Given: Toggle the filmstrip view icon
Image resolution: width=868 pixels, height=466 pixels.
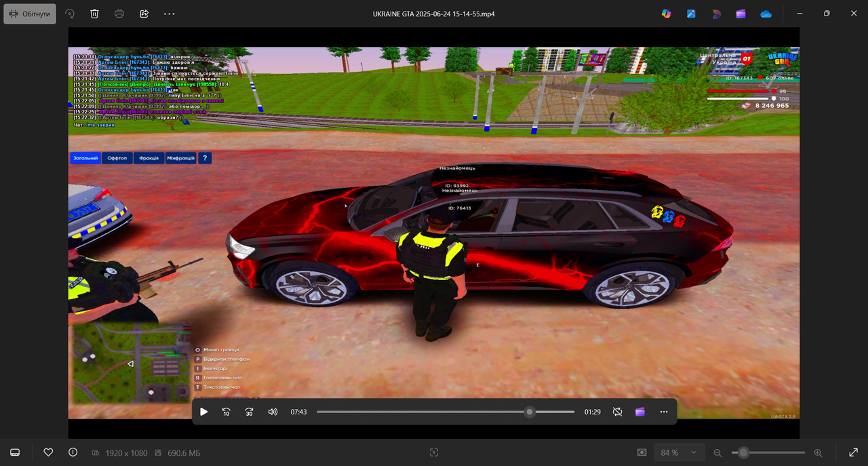Looking at the screenshot, I should tap(16, 452).
